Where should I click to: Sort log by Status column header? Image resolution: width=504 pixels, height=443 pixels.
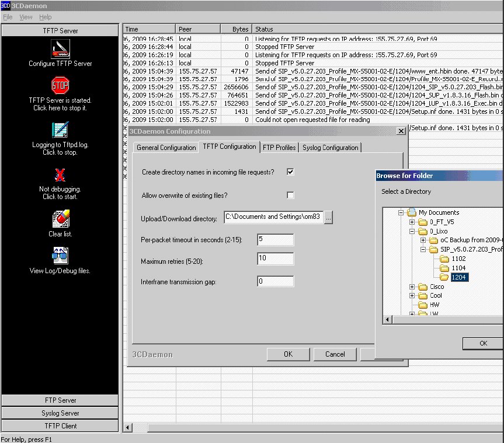click(x=378, y=29)
